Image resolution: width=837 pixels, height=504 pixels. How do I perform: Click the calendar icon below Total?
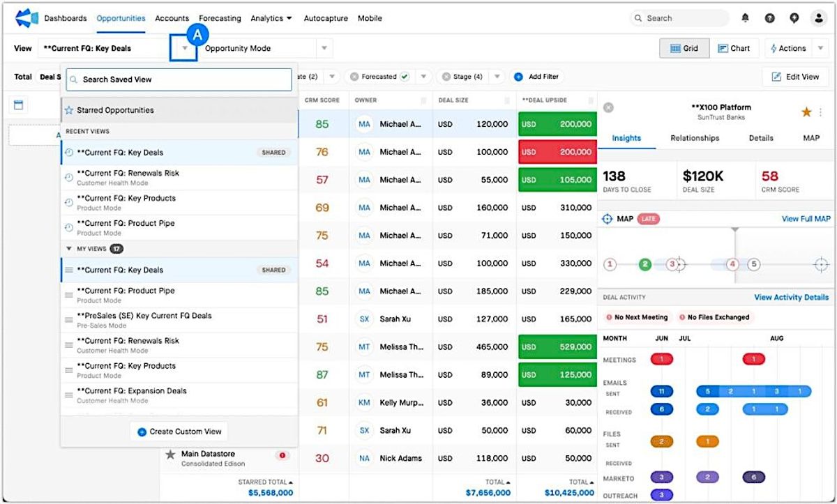18,105
